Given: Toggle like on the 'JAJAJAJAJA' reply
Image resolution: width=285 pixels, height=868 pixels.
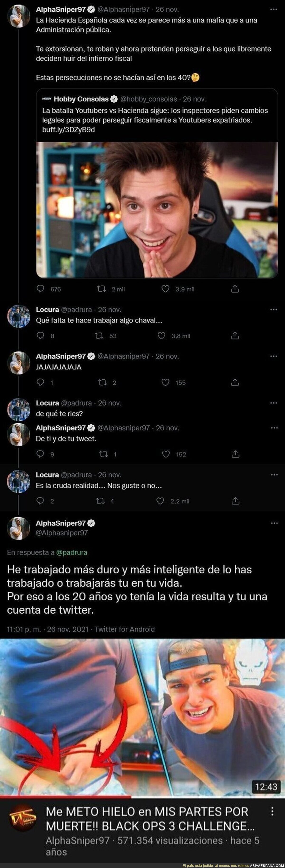Looking at the screenshot, I should tap(165, 382).
